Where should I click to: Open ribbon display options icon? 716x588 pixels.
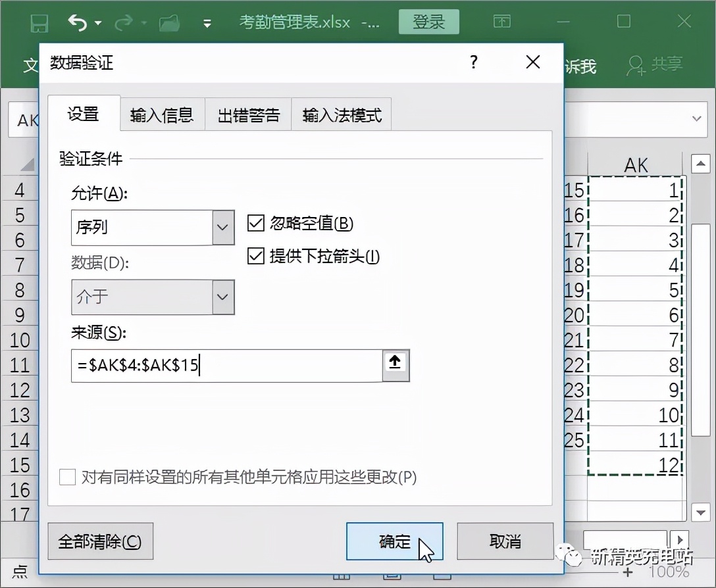point(502,22)
